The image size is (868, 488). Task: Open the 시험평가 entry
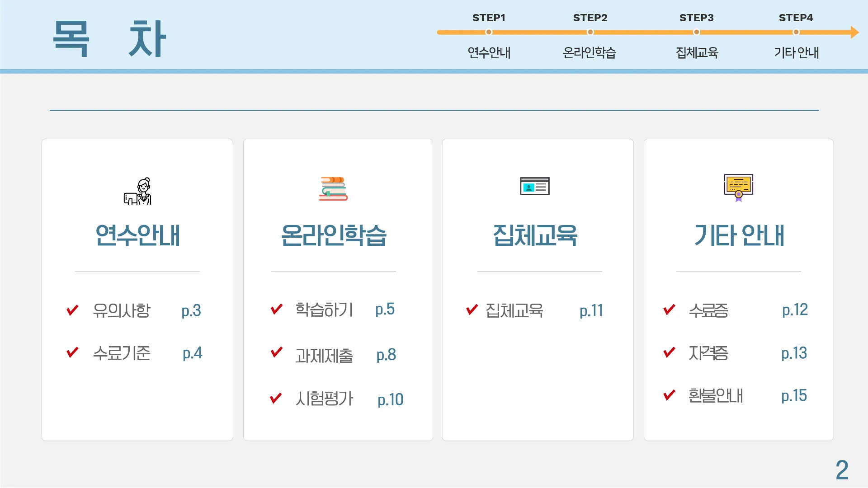pyautogui.click(x=324, y=399)
